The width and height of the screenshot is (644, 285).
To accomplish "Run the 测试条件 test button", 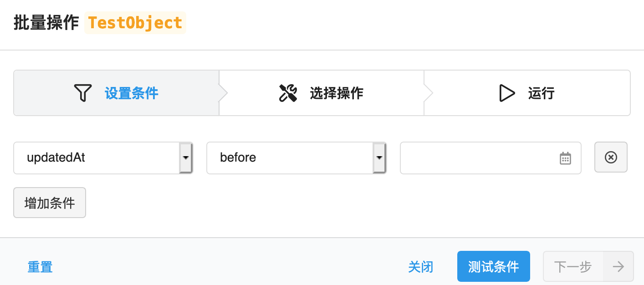I will point(494,267).
